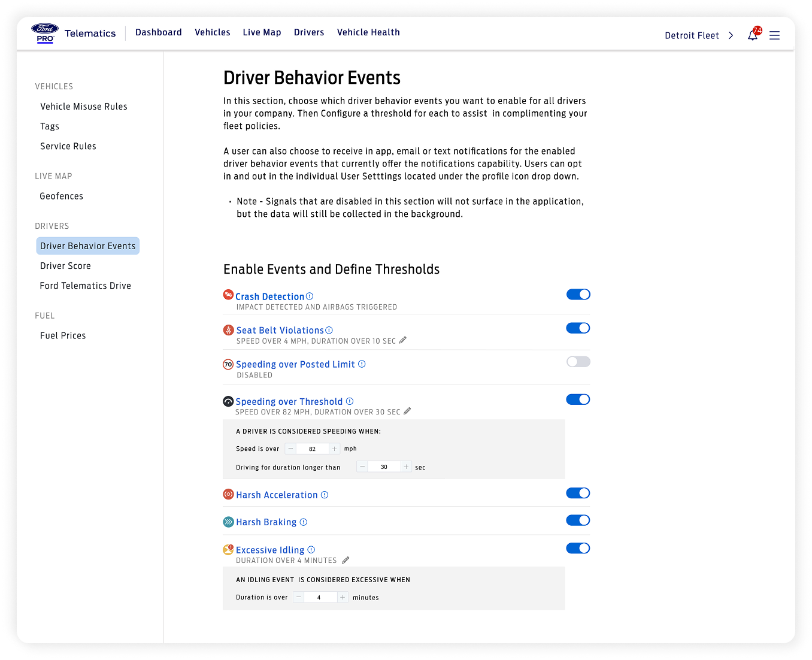The image size is (812, 660).
Task: Expand the Detroit Fleet selector chevron
Action: (x=731, y=35)
